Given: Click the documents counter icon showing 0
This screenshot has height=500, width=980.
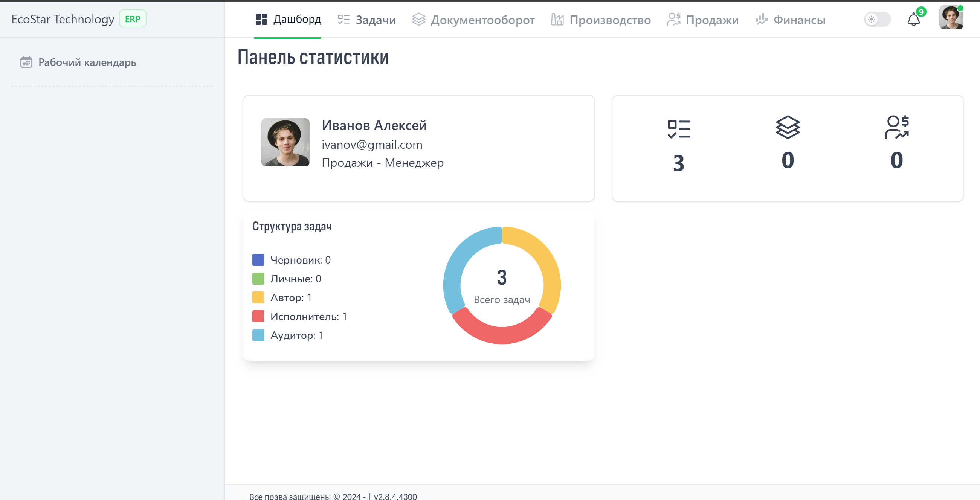Looking at the screenshot, I should [787, 128].
